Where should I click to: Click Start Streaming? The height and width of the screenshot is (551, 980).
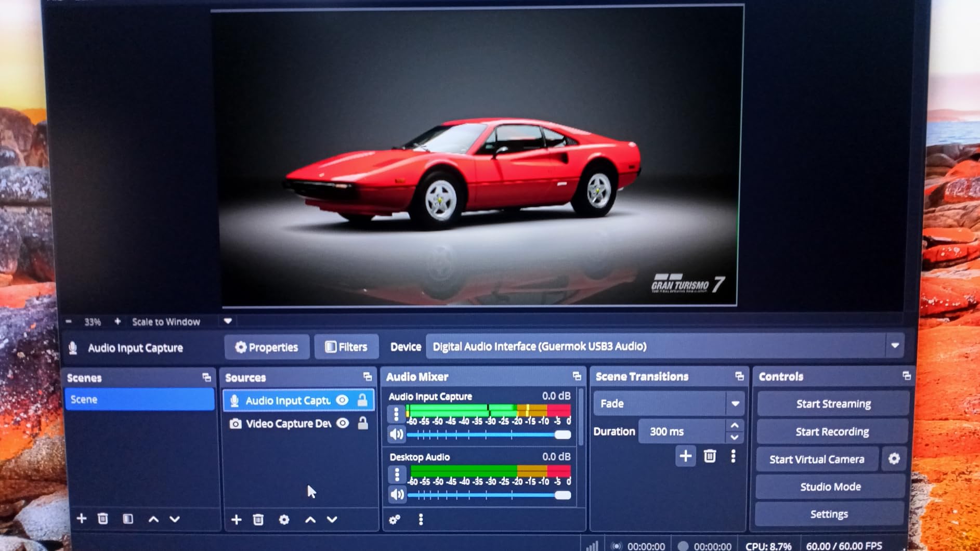(833, 404)
